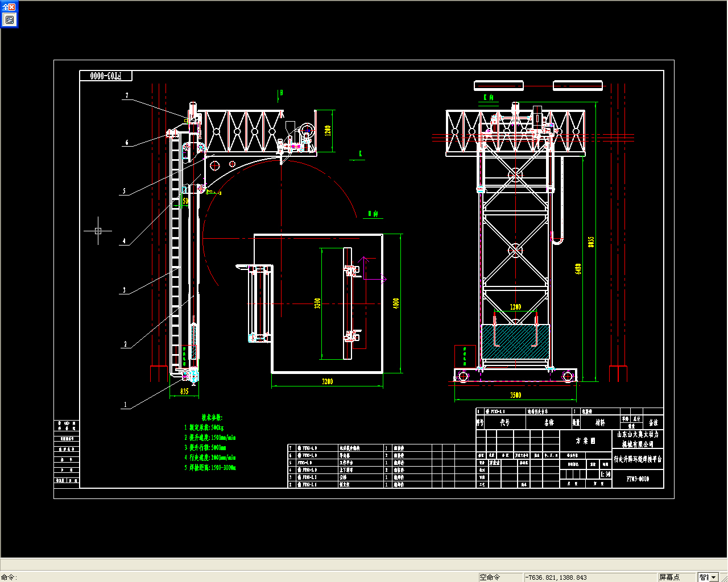Viewport: 728px width, 582px height.
Task: Click the 方案图 title block cell
Action: tap(585, 441)
